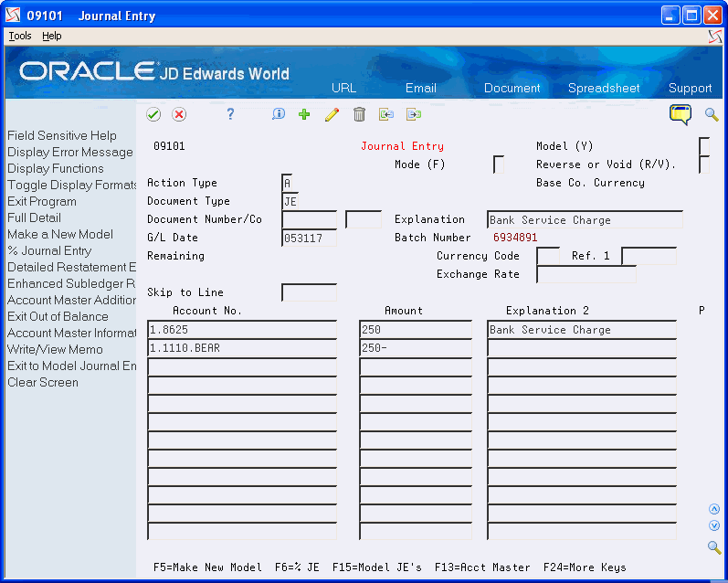Viewport: 728px width, 583px height.
Task: Select Make a New Model in sidebar
Action: pyautogui.click(x=60, y=234)
